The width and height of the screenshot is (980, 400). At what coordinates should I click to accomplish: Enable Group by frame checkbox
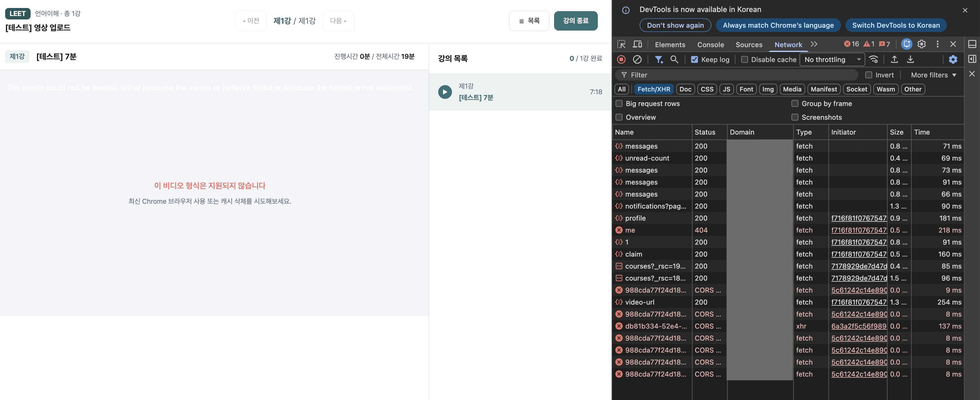(795, 104)
